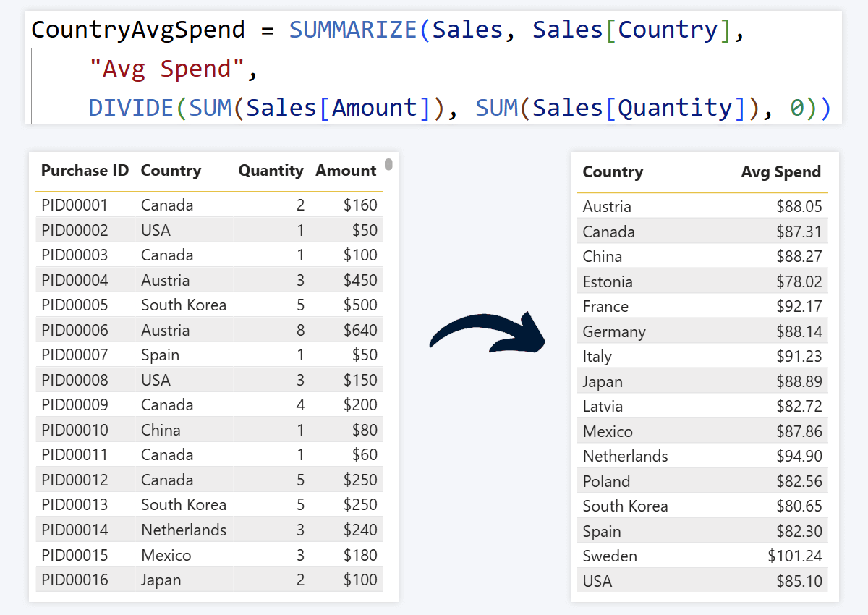Select Sweden in summary table
868x615 pixels.
[610, 556]
